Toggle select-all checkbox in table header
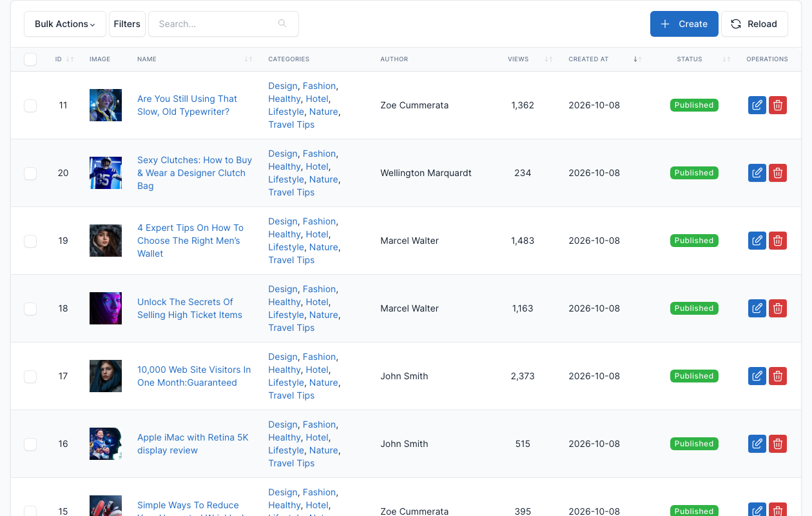The width and height of the screenshot is (812, 516). [x=30, y=59]
